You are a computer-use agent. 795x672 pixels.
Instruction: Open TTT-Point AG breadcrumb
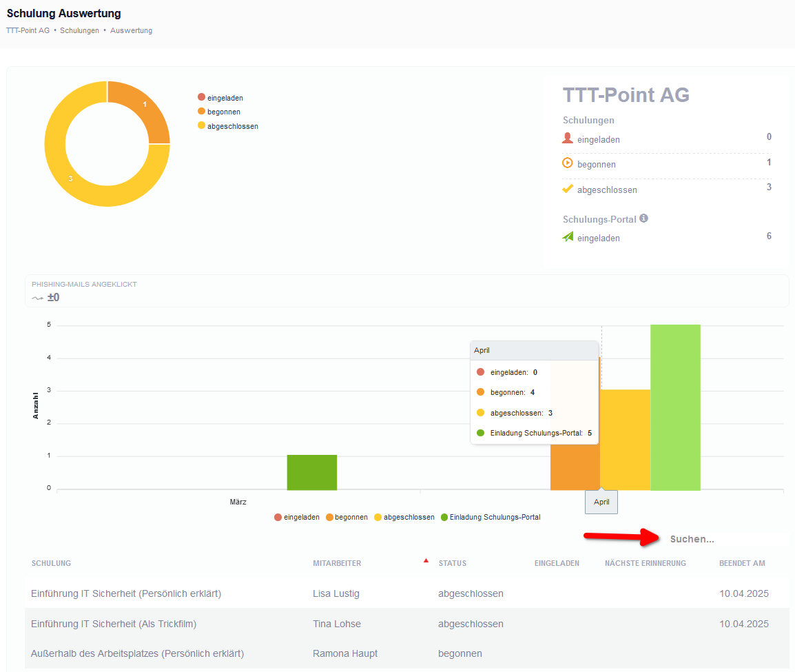coord(28,30)
